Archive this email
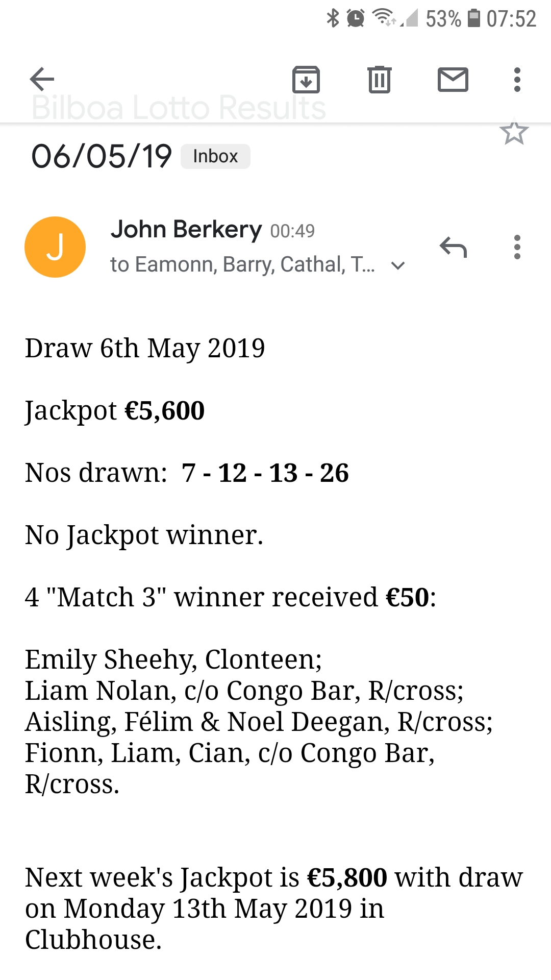Viewport: 551px width, 980px height. (x=306, y=80)
